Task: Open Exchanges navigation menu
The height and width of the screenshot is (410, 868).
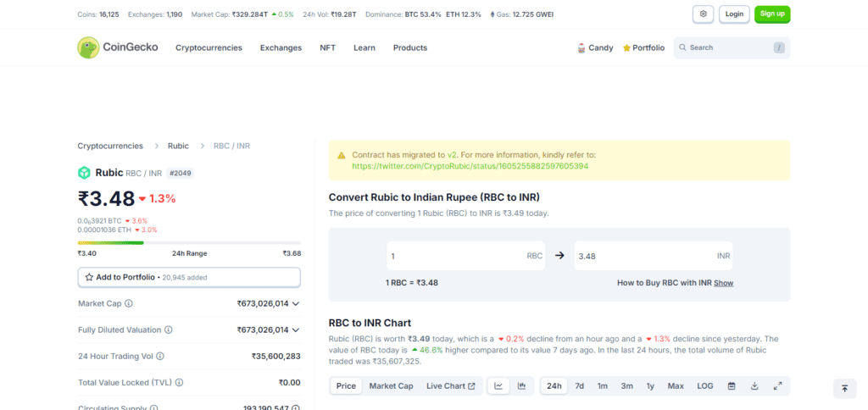Action: click(281, 48)
